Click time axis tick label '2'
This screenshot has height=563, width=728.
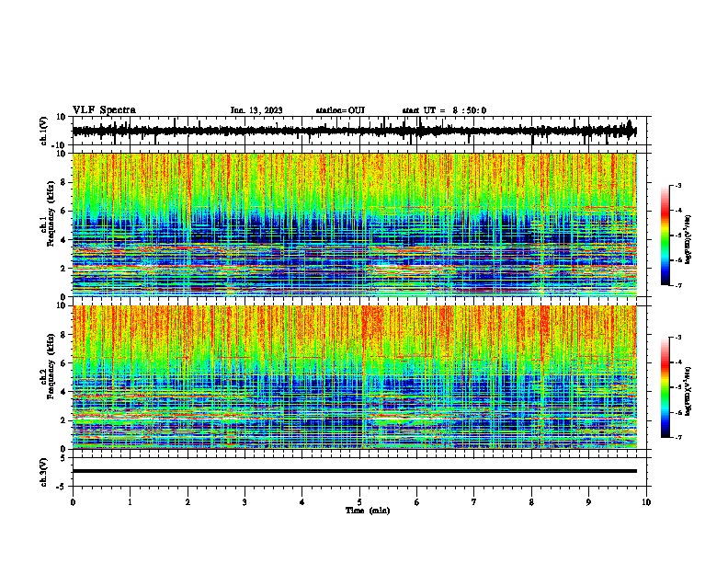(188, 502)
